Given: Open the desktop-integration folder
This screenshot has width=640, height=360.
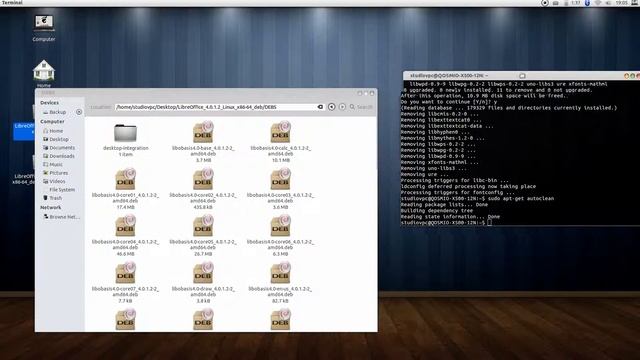Looking at the screenshot, I should tap(125, 133).
